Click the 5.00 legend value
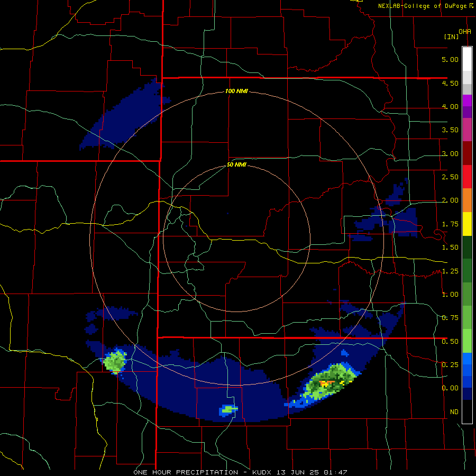 450,59
